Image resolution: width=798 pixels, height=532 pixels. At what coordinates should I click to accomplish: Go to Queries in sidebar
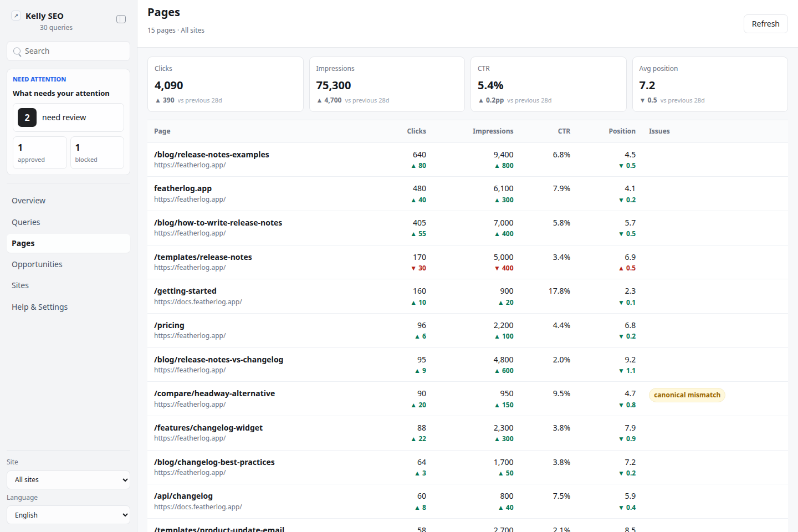[x=68, y=222]
